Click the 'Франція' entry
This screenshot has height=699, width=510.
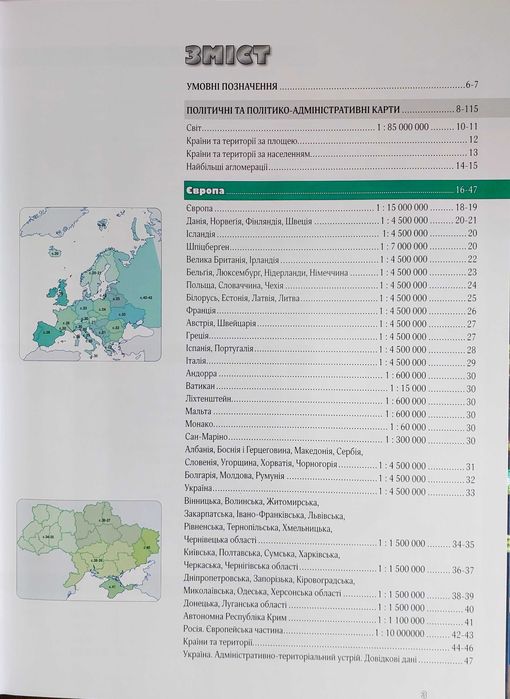tap(331, 311)
